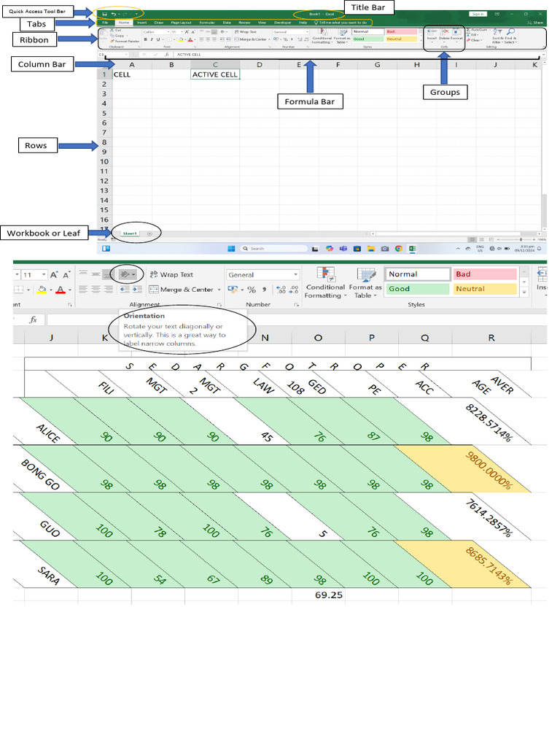Image resolution: width=560 pixels, height=747 pixels.
Task: Click the Insert function fx icon beside large formula bar
Action: tap(33, 320)
